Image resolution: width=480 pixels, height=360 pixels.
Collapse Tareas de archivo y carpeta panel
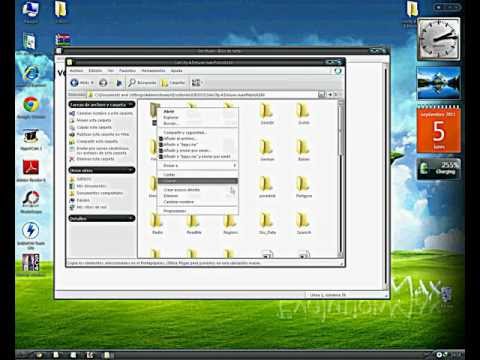click(x=130, y=104)
